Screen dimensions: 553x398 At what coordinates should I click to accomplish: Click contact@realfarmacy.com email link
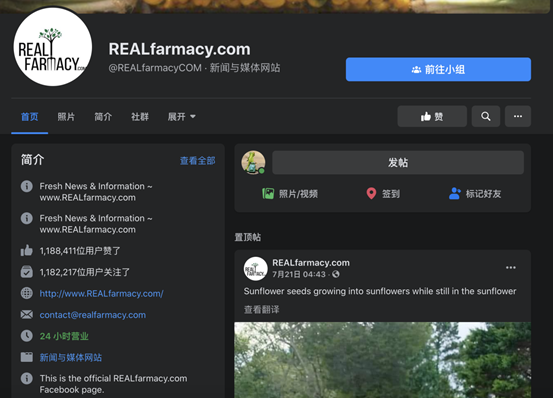[92, 315]
